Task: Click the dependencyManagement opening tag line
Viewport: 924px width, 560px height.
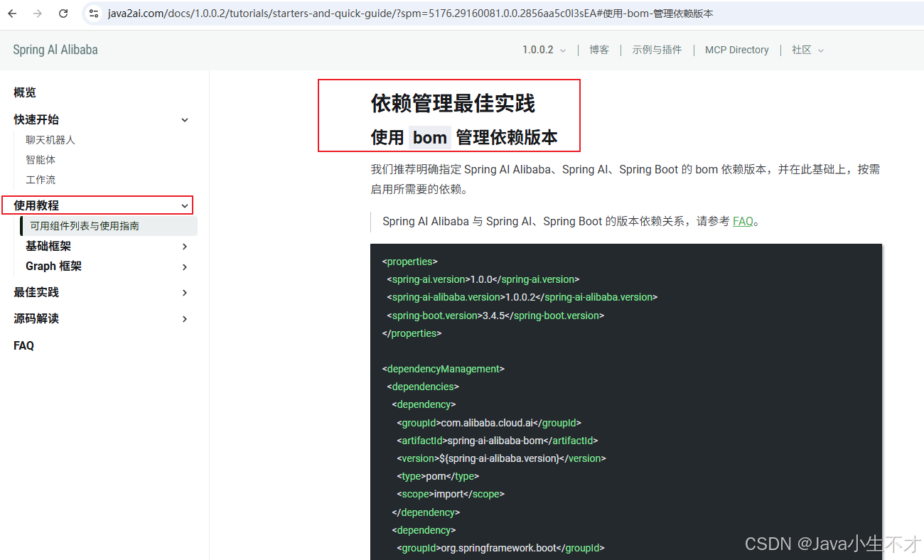Action: tap(443, 369)
